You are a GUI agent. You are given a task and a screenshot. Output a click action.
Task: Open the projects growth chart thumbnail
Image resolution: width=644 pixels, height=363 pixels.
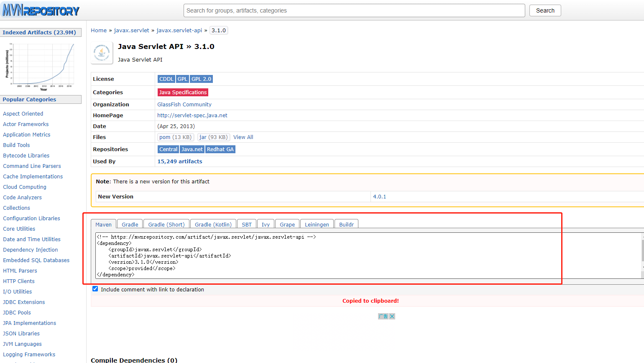pyautogui.click(x=40, y=66)
